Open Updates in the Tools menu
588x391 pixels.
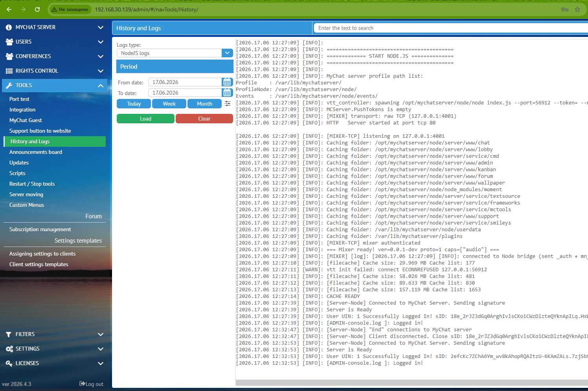pos(19,163)
